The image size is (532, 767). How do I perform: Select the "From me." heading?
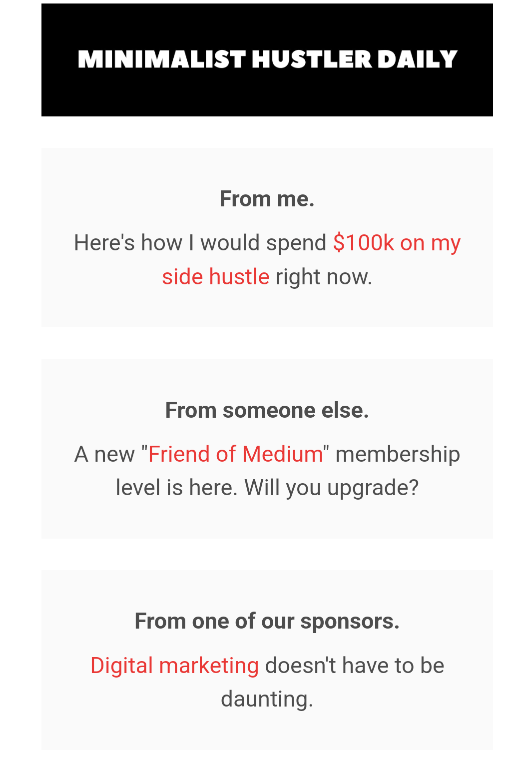267,199
